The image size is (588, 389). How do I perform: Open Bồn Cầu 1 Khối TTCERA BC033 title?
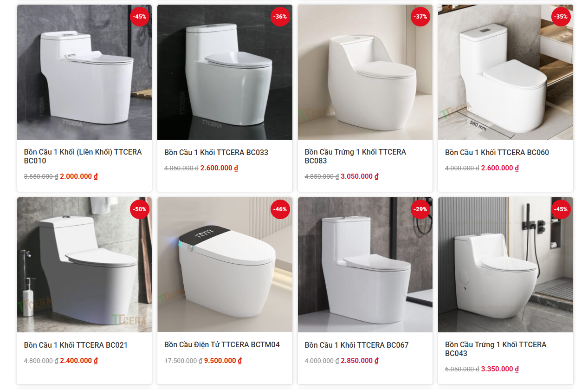[x=216, y=152]
